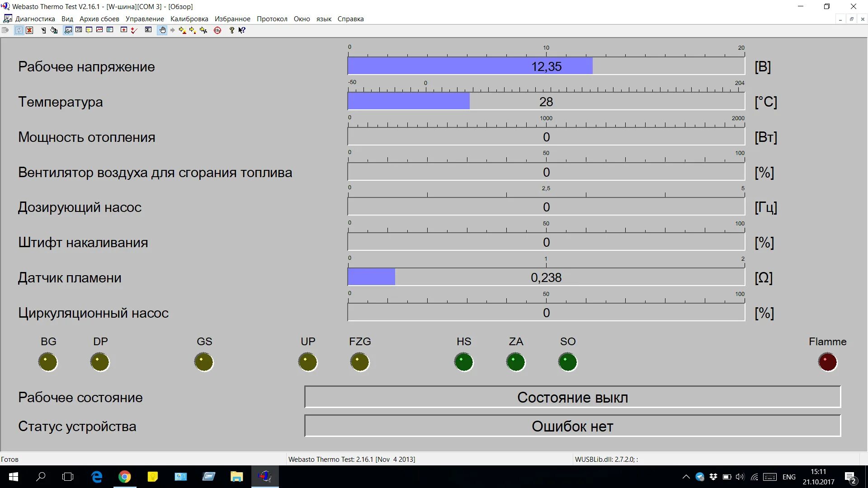The height and width of the screenshot is (488, 868).
Task: Click the hand icon in toolbar
Action: 162,30
